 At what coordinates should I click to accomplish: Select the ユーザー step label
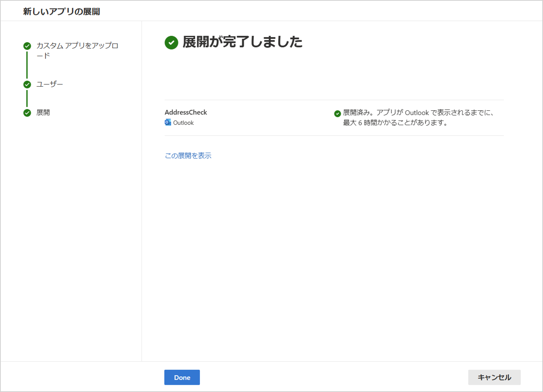(50, 84)
